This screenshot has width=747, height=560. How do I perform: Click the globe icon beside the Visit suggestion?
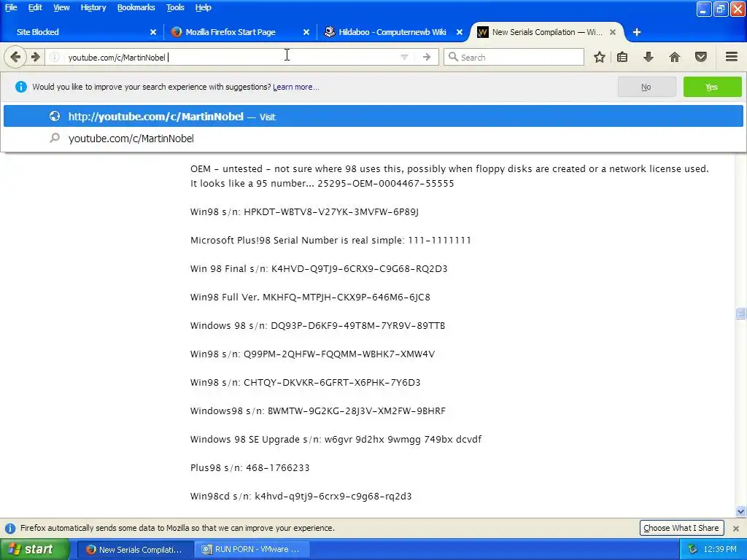coord(55,116)
